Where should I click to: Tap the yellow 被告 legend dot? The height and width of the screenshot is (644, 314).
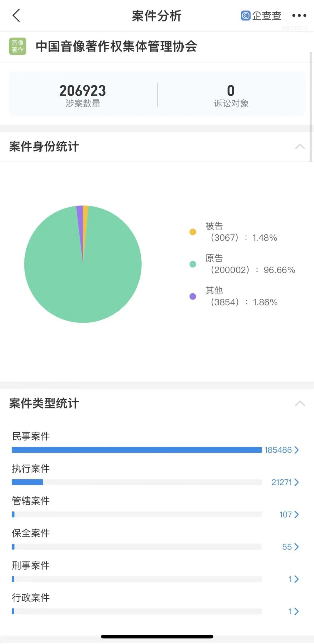pos(192,232)
